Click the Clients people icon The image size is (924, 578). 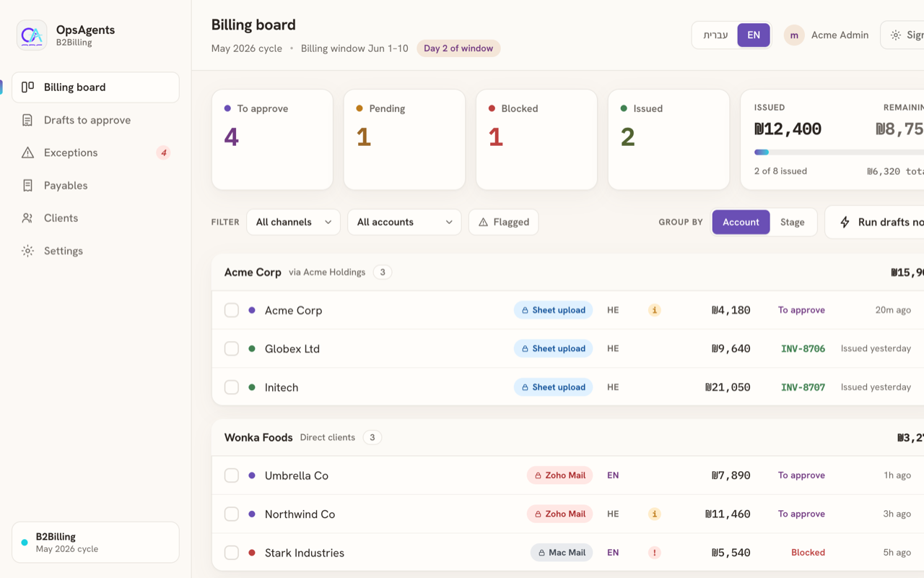coord(27,218)
